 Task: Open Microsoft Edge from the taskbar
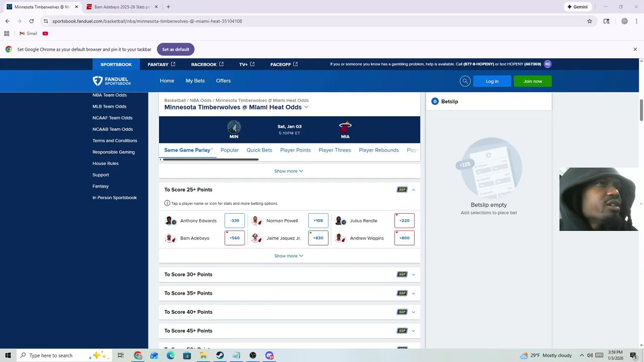(171, 355)
